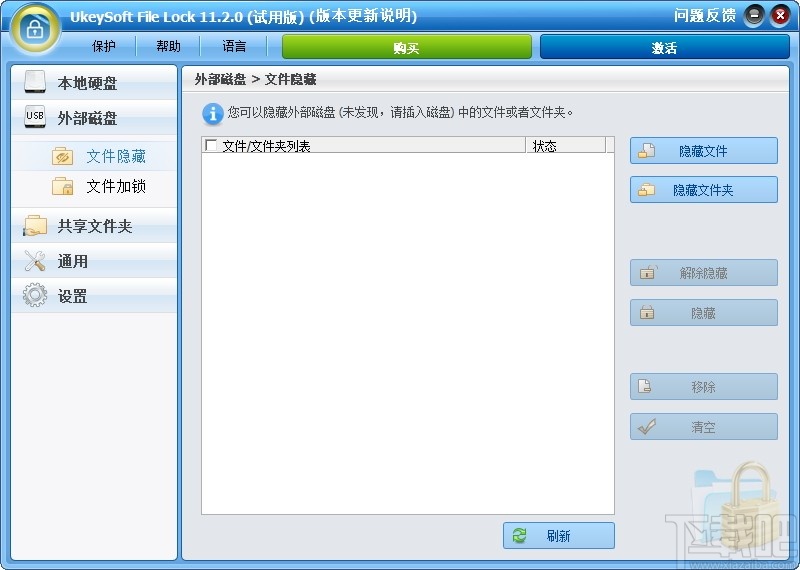Select the 本地硬盘 sidebar section
This screenshot has height=570, width=800.
pos(94,82)
